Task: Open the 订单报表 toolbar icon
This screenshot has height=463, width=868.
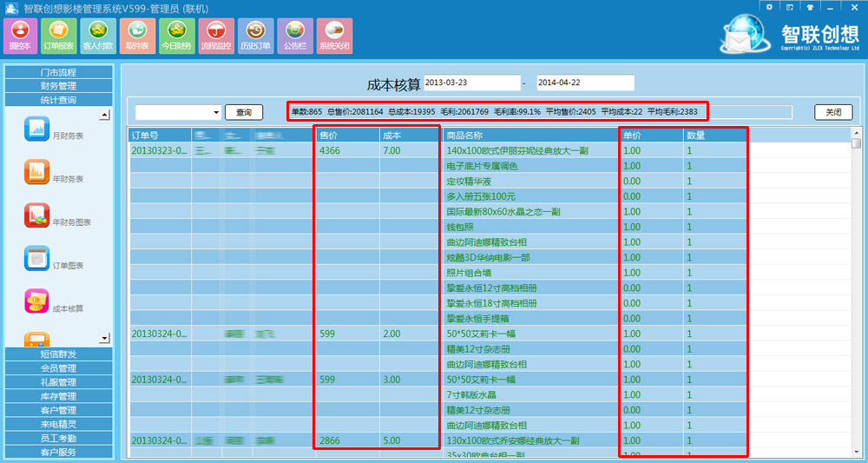Action: pyautogui.click(x=58, y=36)
